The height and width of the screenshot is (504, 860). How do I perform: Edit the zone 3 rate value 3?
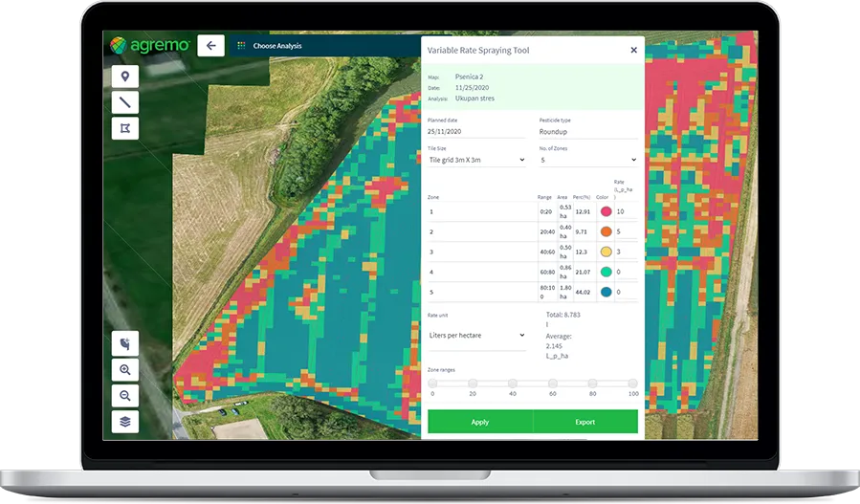tap(626, 252)
